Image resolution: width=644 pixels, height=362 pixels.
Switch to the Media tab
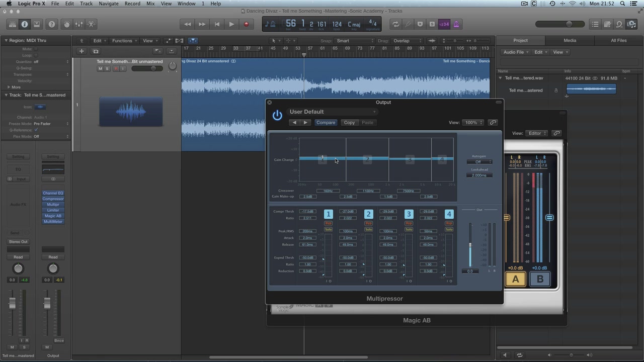pyautogui.click(x=570, y=40)
